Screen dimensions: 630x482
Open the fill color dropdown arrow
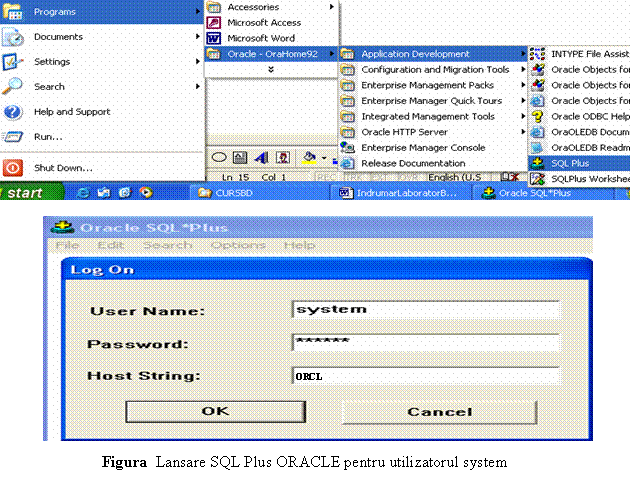point(324,158)
